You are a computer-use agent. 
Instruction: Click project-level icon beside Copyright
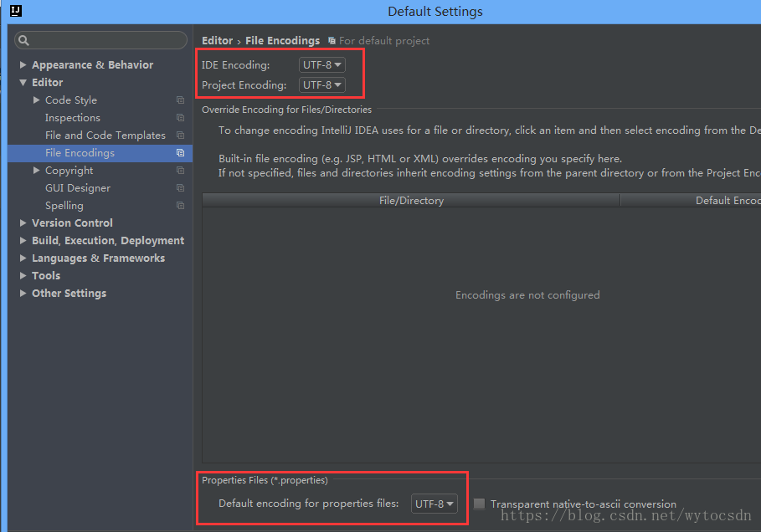tap(180, 171)
